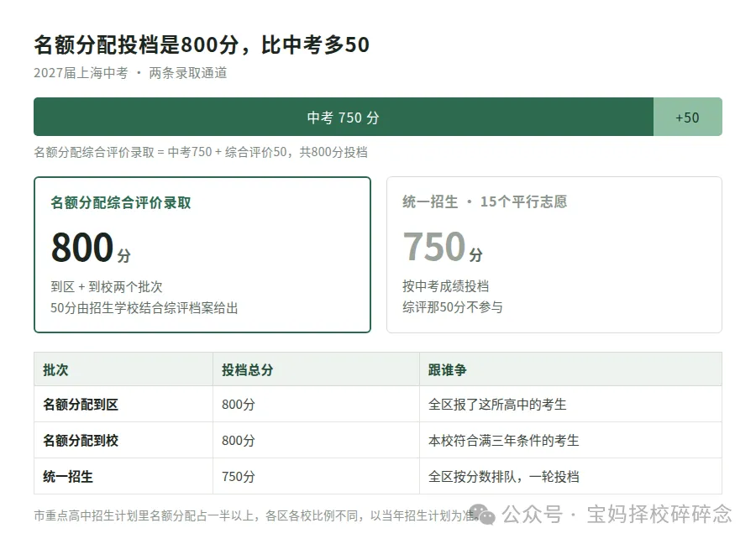This screenshot has height=544, width=756.
Task: Click the large '800分' score
Action: [x=91, y=247]
